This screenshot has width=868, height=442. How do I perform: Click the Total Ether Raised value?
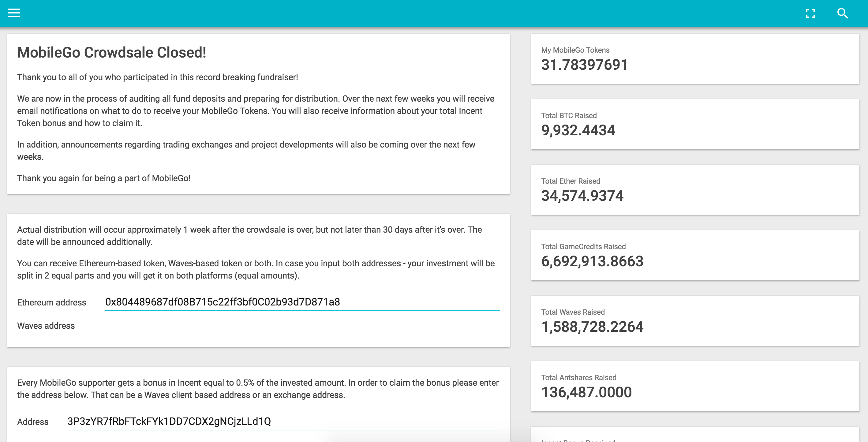click(x=582, y=196)
